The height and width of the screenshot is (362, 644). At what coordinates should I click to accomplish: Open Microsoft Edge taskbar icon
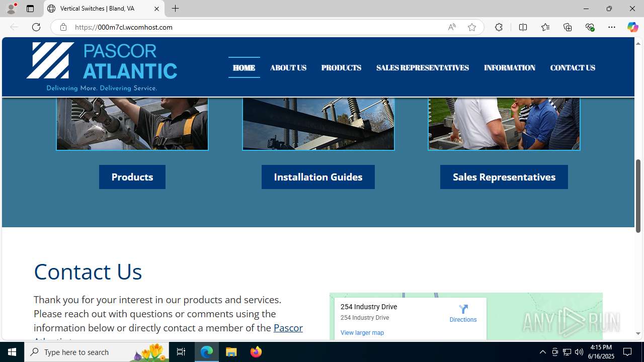click(x=207, y=352)
